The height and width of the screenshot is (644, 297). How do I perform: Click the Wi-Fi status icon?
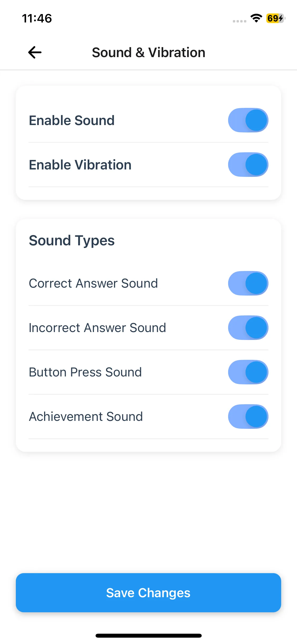[x=256, y=18]
